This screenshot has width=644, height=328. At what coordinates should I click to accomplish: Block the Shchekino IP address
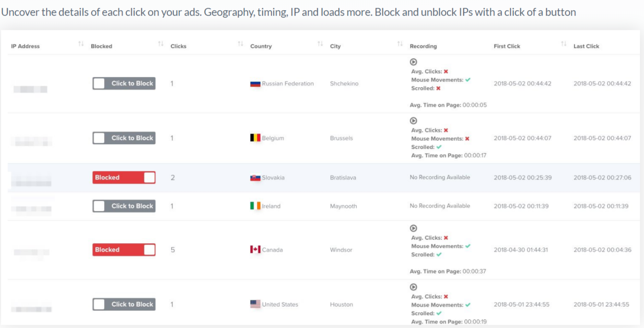tap(124, 83)
